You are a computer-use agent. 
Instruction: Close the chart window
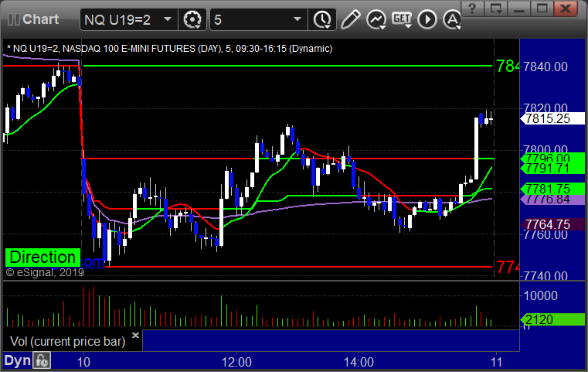pos(566,9)
